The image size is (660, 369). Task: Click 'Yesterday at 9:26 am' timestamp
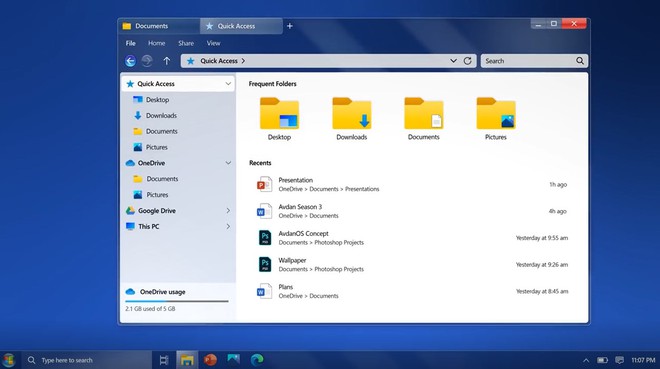[x=542, y=265]
